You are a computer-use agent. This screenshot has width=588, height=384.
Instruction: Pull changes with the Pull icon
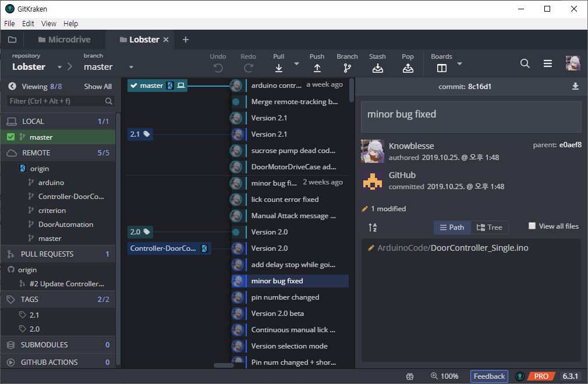point(279,68)
